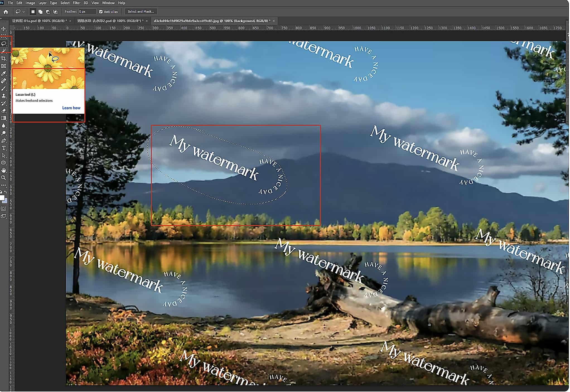Select the Rectangular Marquee tool
This screenshot has height=392, width=570.
pos(4,36)
